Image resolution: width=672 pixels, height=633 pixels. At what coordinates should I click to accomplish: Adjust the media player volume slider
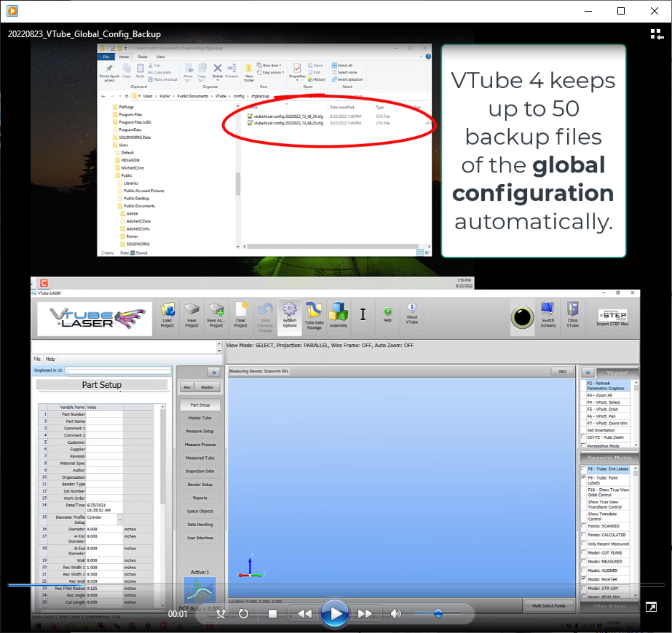coord(438,613)
